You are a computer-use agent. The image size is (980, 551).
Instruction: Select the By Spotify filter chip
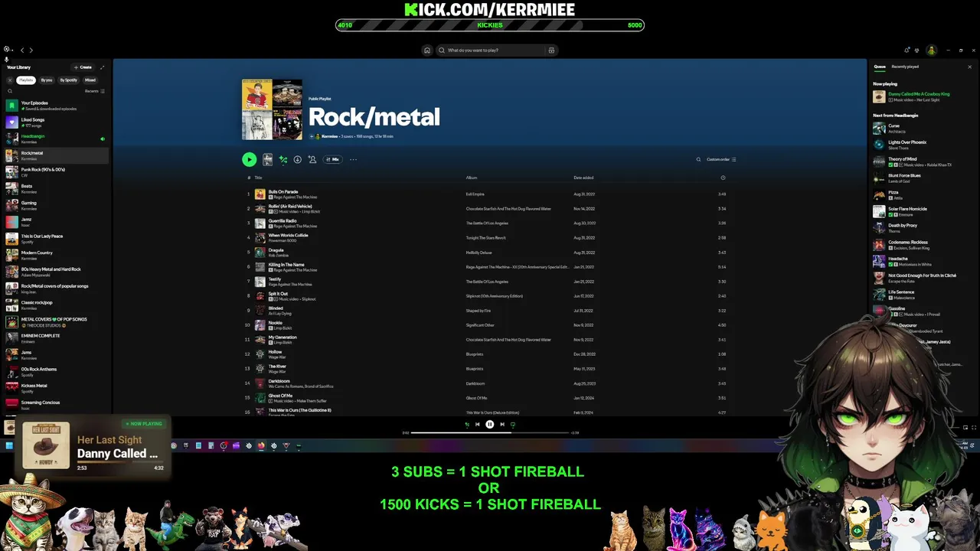[69, 80]
